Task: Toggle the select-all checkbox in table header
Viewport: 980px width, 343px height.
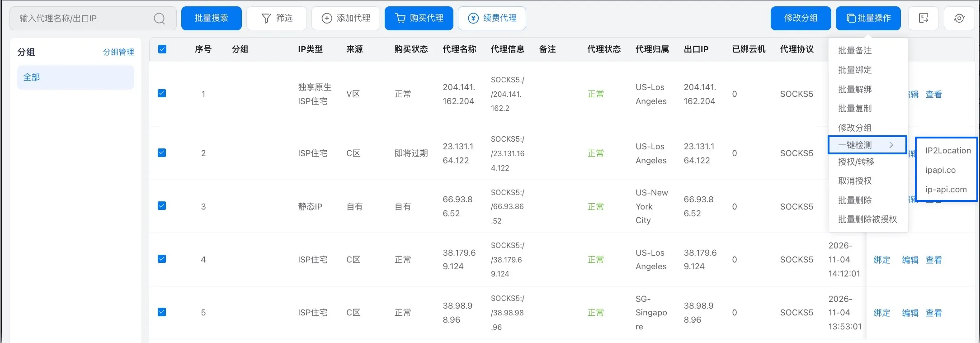Action: pos(162,49)
